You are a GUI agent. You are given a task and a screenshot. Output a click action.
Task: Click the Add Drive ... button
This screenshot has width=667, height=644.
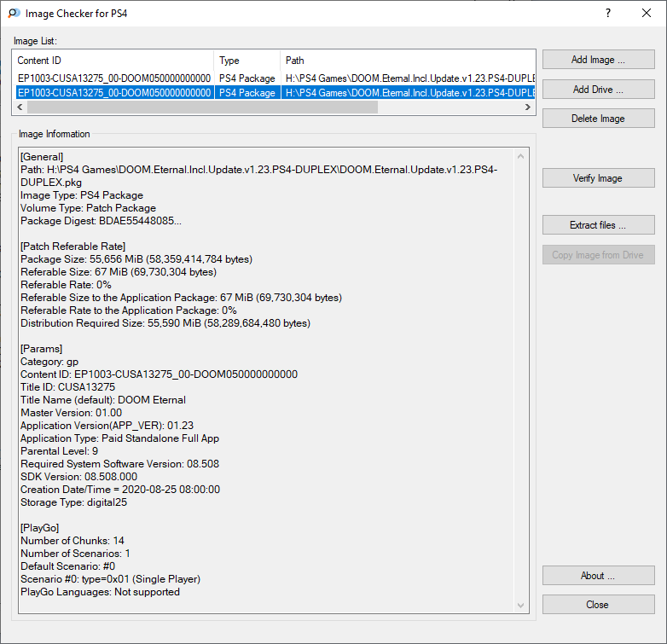pos(598,90)
